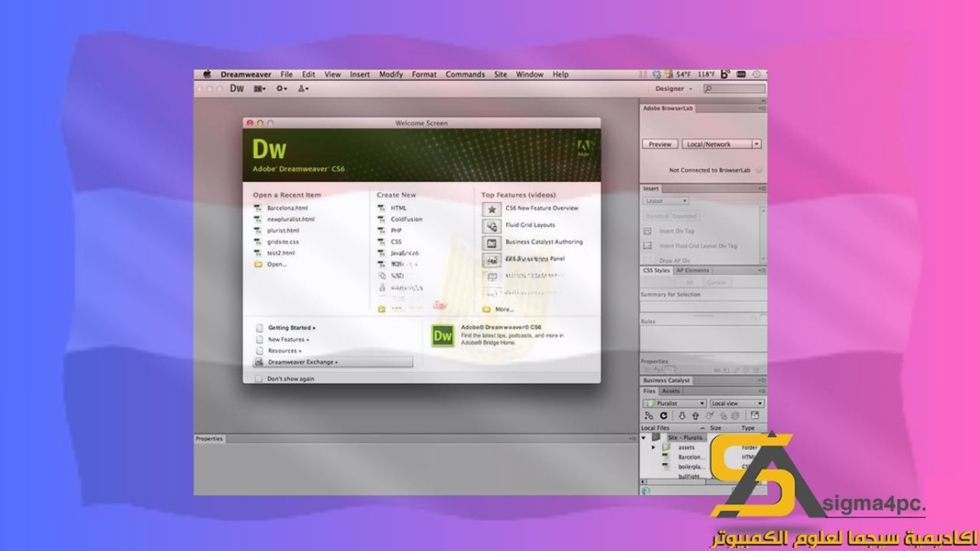Open the Local/Network dropdown in BrowserLab
This screenshot has height=551, width=980.
723,144
